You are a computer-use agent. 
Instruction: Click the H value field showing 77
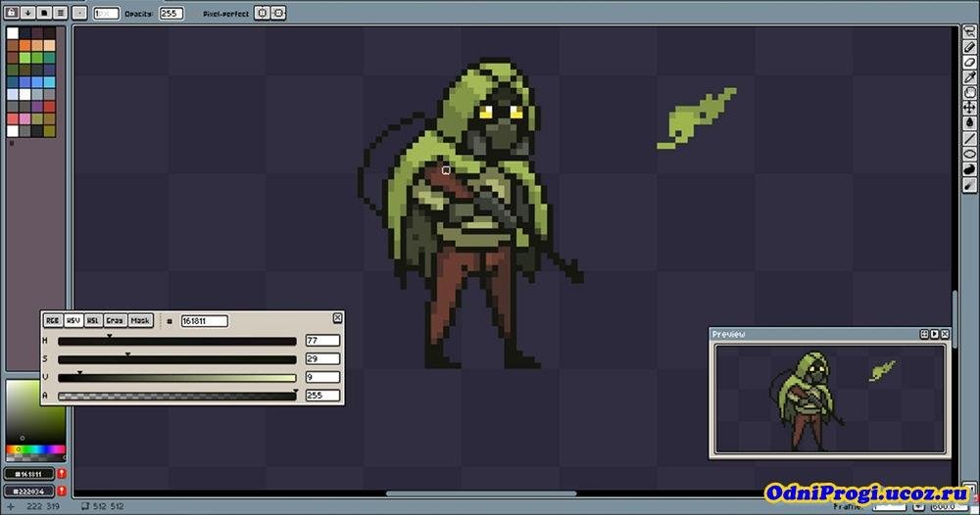[322, 341]
